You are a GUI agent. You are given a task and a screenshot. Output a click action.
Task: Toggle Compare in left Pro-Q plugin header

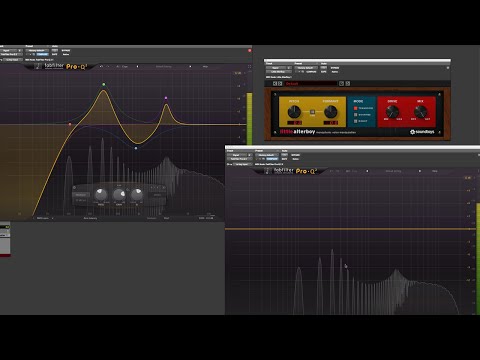point(42,54)
